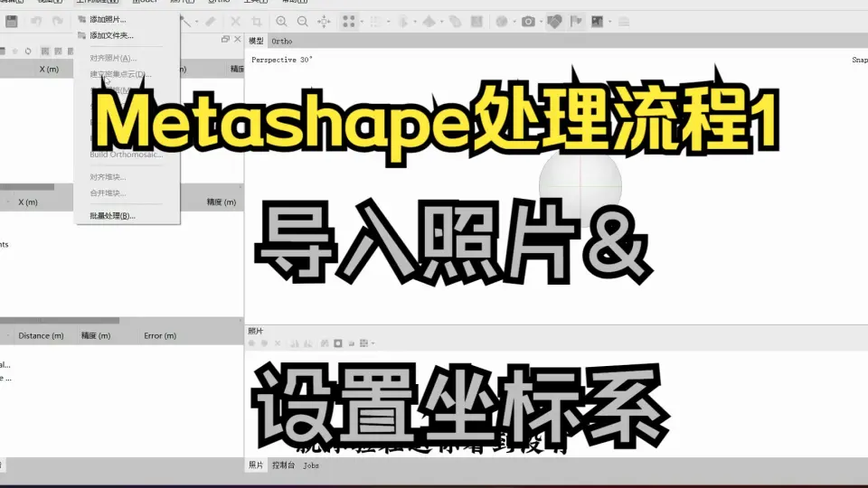868x488 pixels.
Task: Click Perspective 30° label in model view
Action: click(282, 60)
